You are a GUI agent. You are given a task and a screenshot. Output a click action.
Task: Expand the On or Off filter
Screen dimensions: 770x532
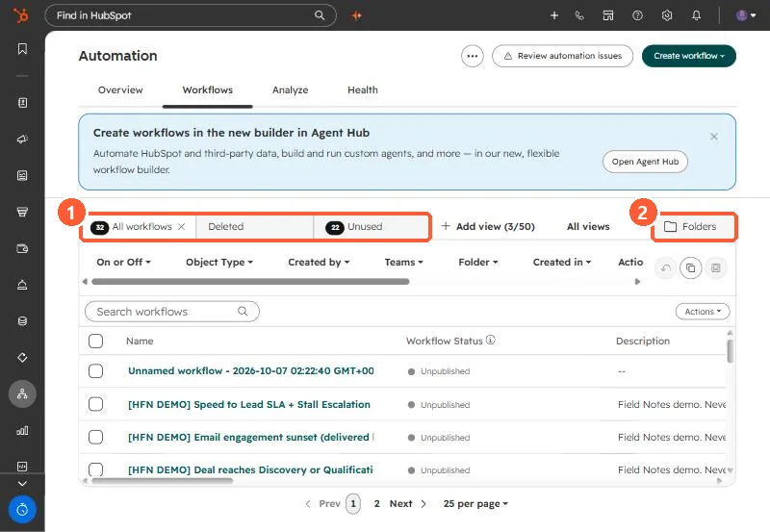click(123, 262)
